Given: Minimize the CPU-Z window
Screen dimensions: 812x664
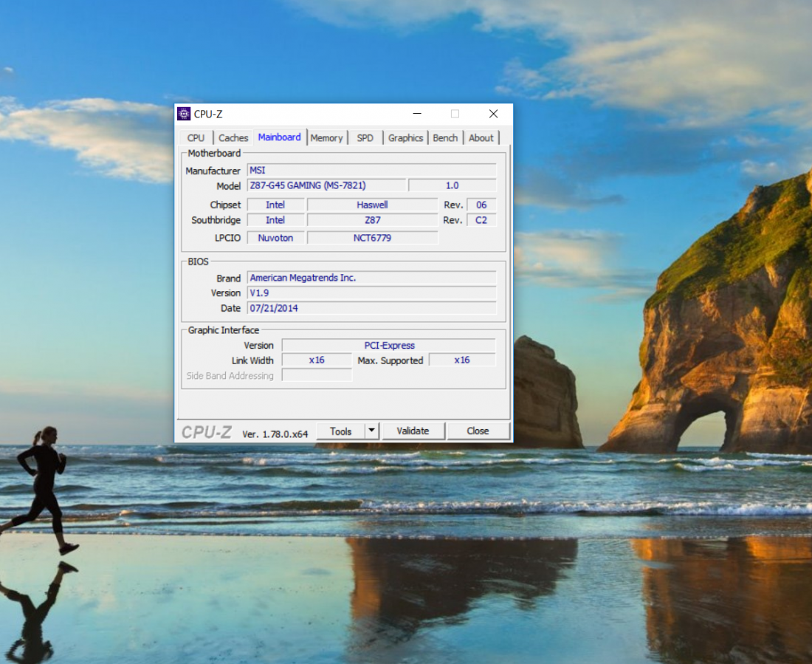Looking at the screenshot, I should pos(418,114).
